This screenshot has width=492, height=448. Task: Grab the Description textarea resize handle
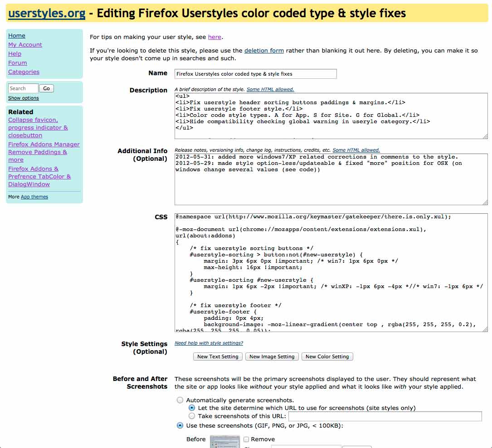pos(485,136)
